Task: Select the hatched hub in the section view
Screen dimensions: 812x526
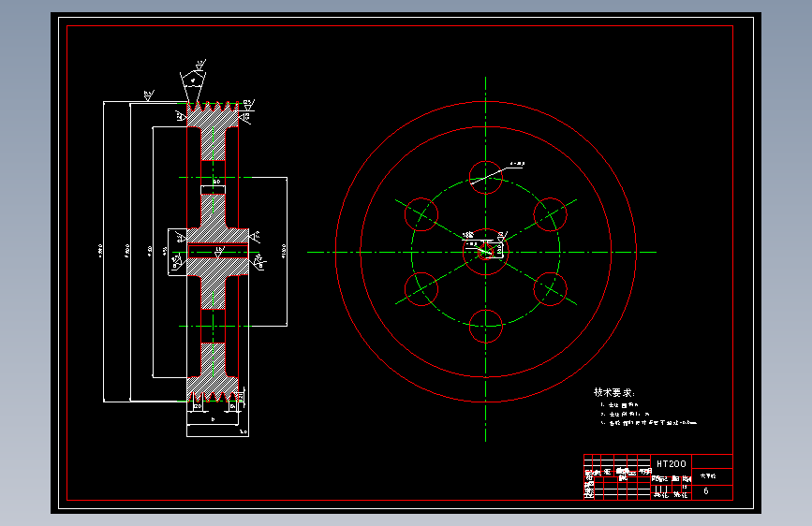Action: coord(217,252)
